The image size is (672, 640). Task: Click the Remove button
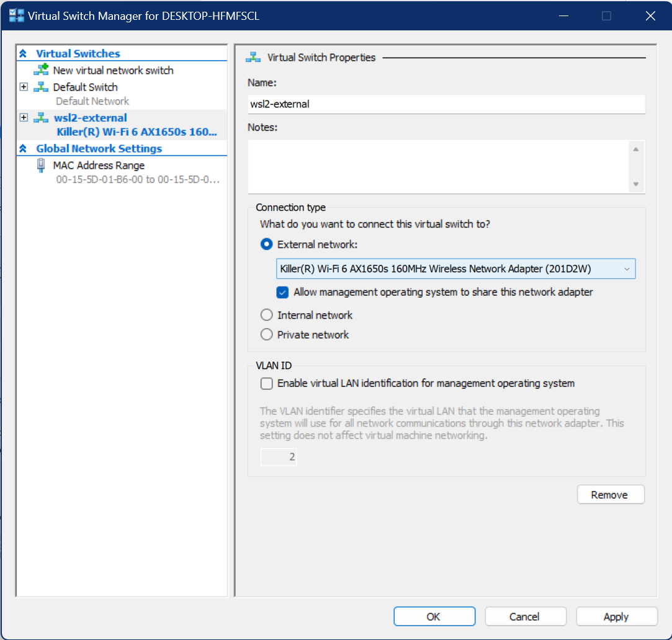click(611, 494)
